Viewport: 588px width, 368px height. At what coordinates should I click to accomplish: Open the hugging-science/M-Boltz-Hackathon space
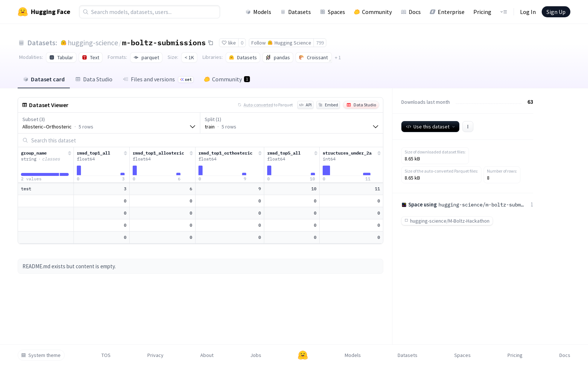click(447, 221)
